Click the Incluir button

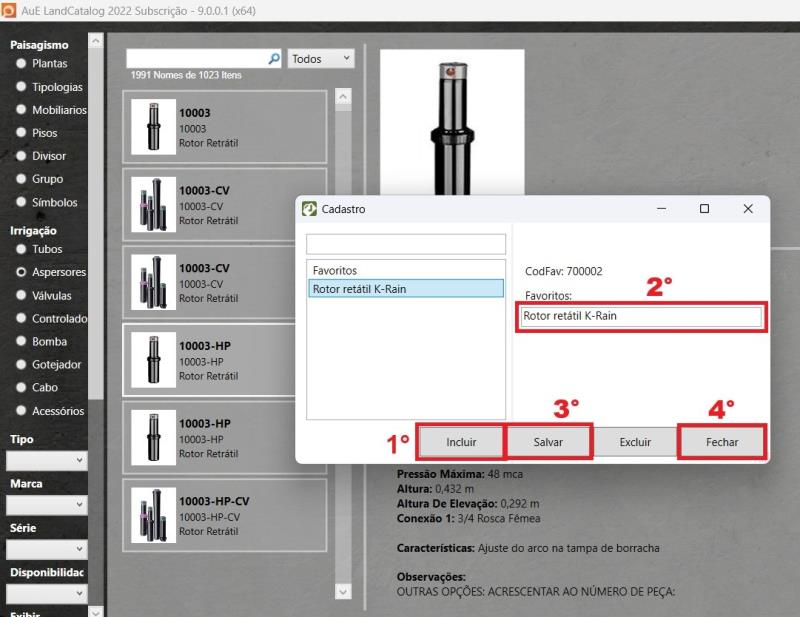click(461, 442)
